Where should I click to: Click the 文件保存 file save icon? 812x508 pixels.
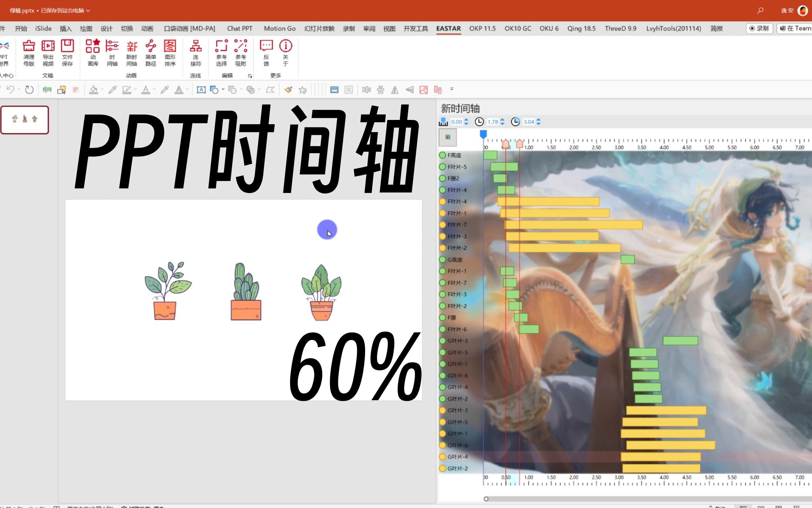[x=67, y=53]
